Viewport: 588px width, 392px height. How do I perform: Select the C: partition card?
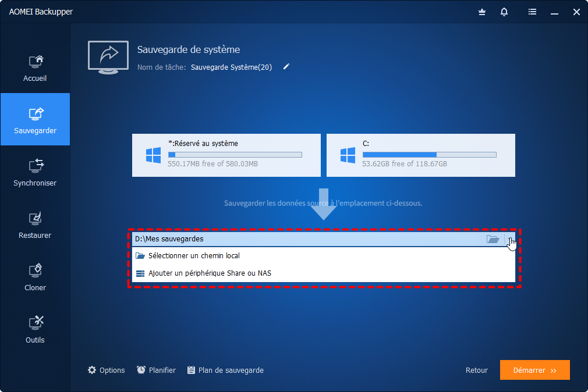click(421, 155)
